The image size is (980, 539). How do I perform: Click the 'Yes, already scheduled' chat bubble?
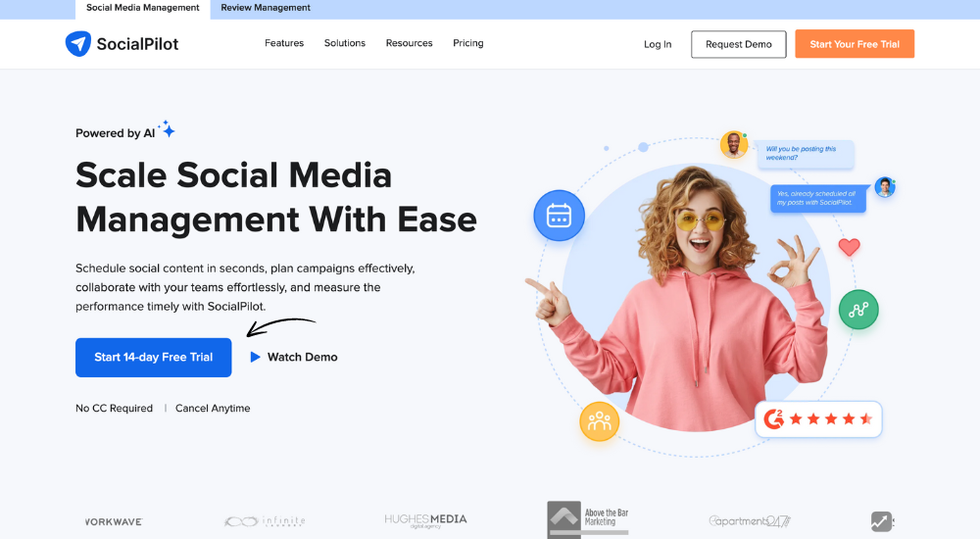pos(818,198)
